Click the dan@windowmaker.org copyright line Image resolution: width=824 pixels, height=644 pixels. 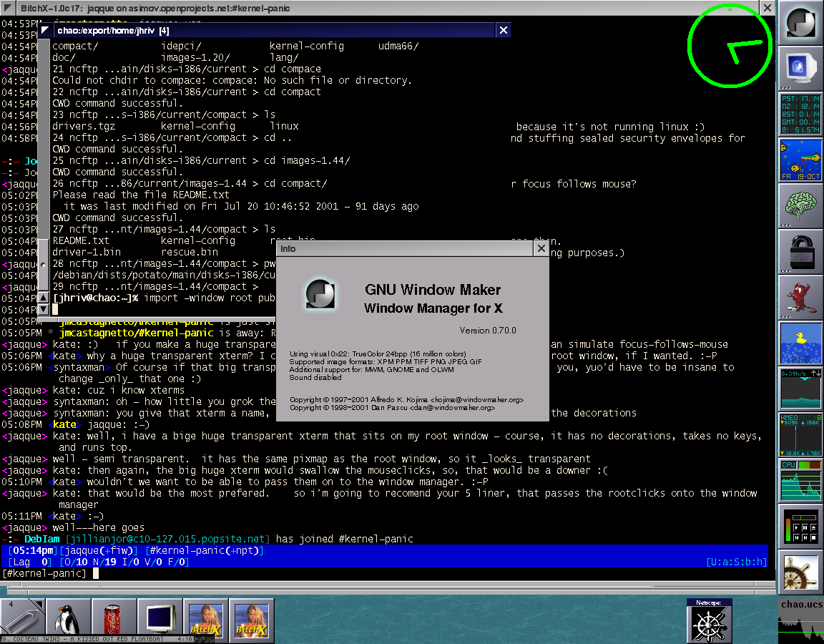[x=392, y=407]
